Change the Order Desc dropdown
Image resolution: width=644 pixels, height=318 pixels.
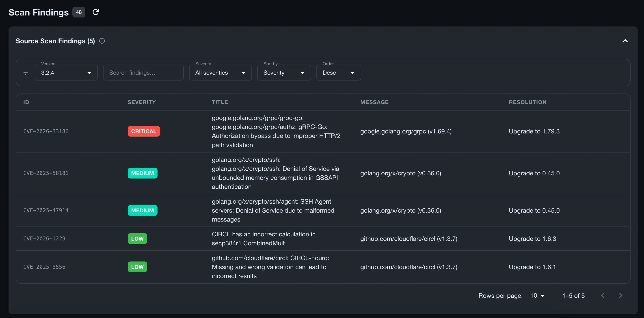coord(339,73)
